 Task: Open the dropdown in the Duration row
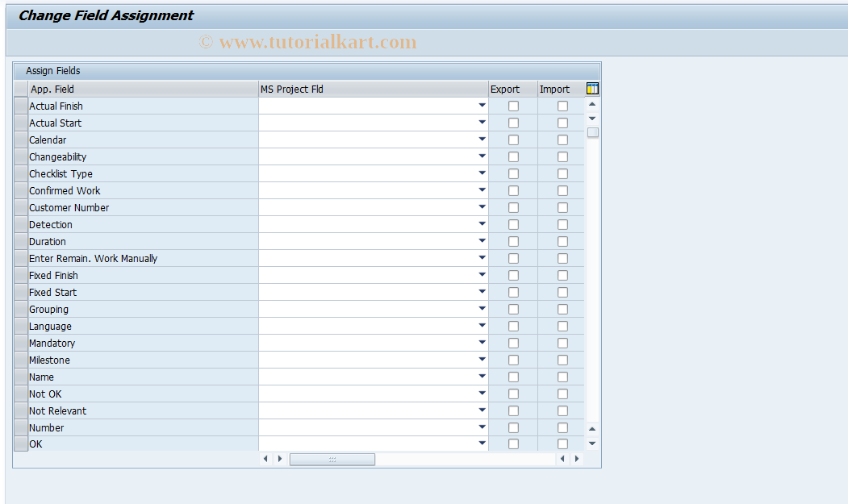(x=482, y=241)
